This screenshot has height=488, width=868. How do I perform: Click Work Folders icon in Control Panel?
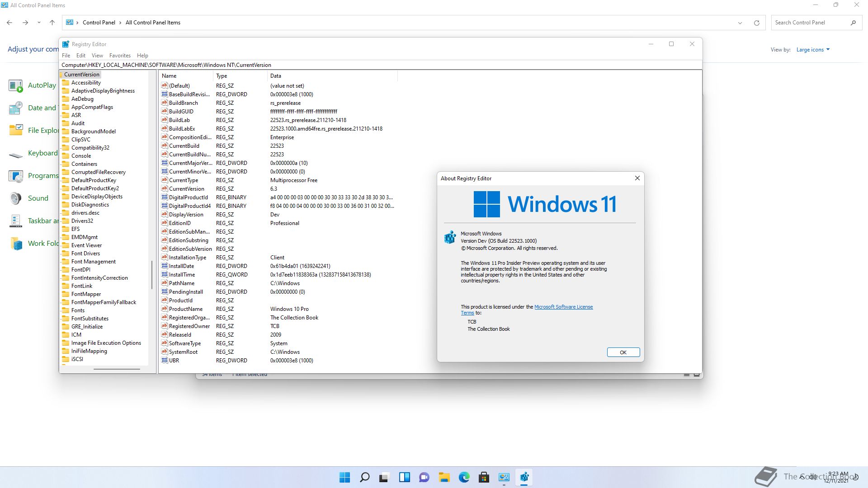(16, 244)
